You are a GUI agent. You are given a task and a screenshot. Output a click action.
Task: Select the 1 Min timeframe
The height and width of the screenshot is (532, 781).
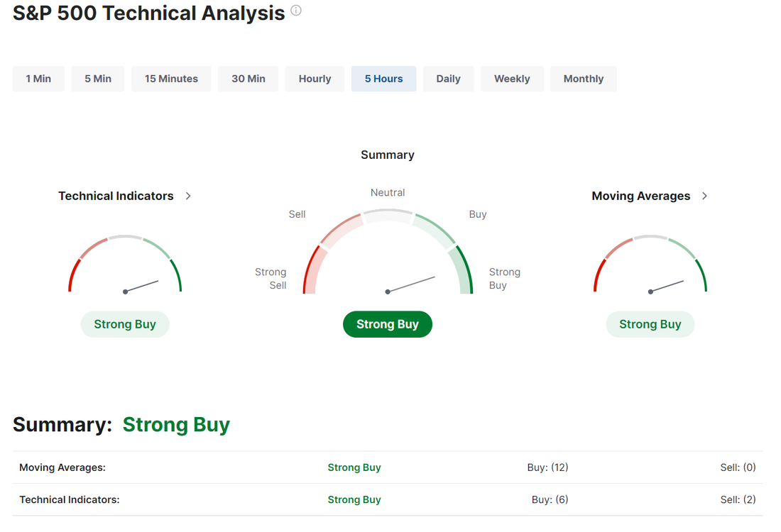pos(38,79)
